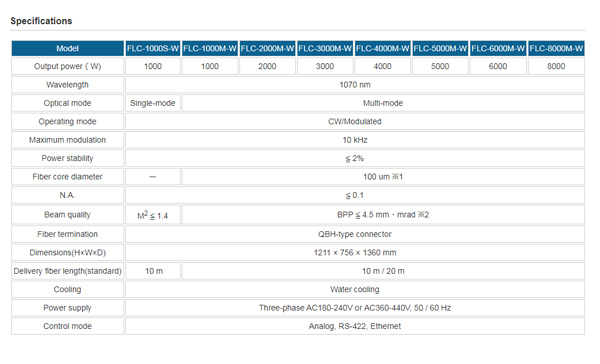Click the 'M² ≤ 1.4' cell
Screen dimensions: 600x364
(153, 215)
